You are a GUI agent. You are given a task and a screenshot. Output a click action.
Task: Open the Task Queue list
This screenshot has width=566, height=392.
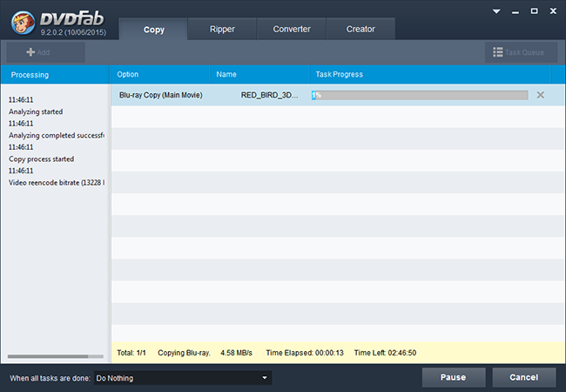click(521, 52)
